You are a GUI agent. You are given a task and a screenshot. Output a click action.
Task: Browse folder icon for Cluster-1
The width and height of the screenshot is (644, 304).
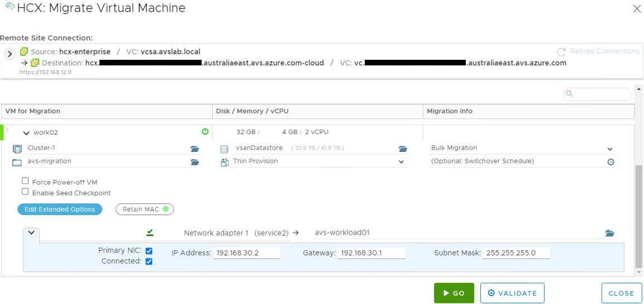coord(195,149)
